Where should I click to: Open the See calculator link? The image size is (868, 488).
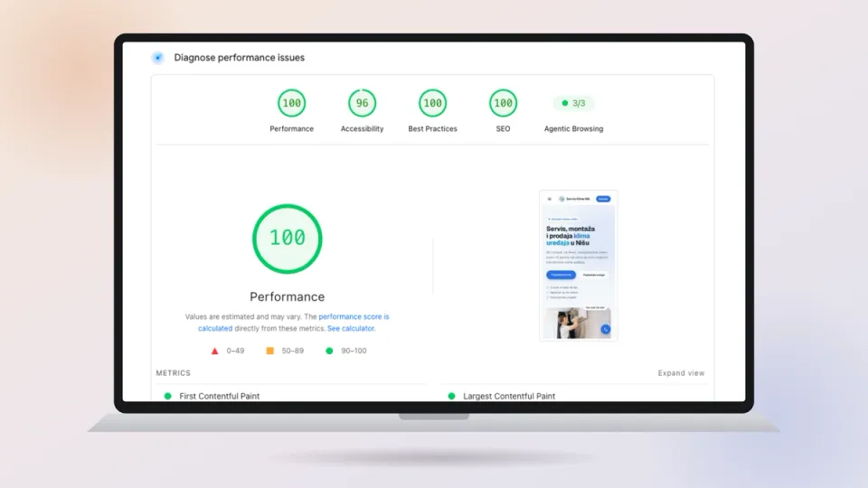[x=351, y=329]
